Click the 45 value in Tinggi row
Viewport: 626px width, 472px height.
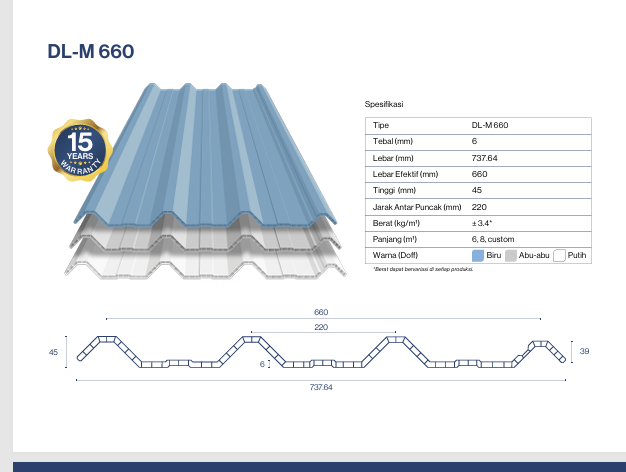[477, 190]
